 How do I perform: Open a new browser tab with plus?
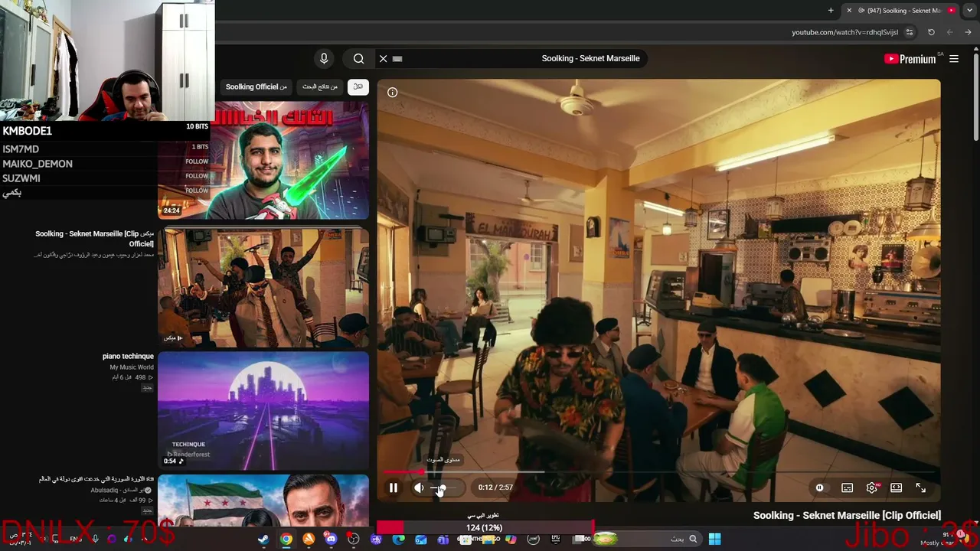[831, 10]
